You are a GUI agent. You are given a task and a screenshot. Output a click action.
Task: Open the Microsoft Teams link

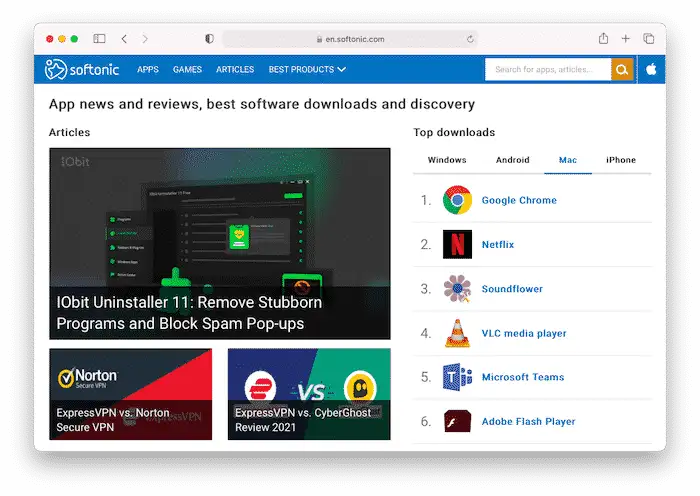click(x=523, y=377)
